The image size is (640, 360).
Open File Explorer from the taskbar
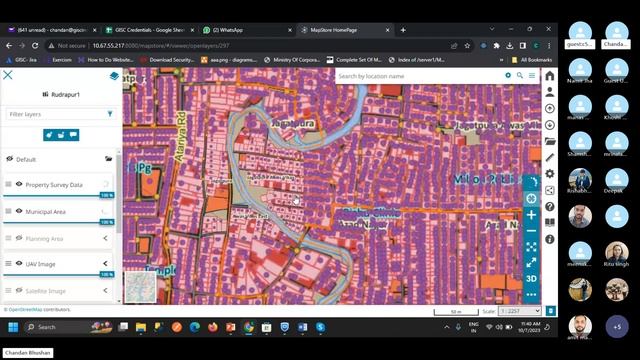tap(141, 327)
